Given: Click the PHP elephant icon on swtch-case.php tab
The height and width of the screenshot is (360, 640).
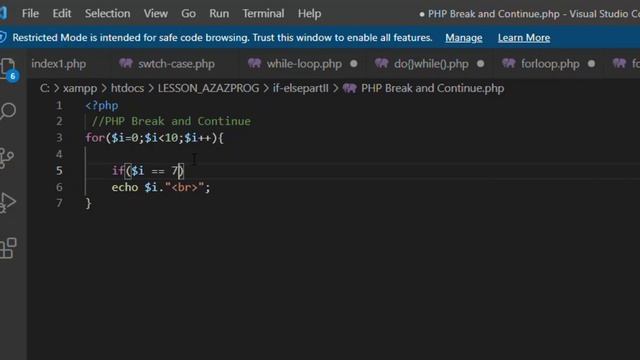Looking at the screenshot, I should 126,63.
